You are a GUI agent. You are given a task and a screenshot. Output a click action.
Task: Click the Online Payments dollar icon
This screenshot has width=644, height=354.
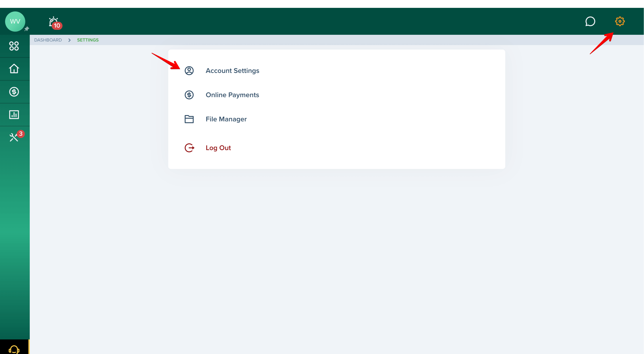tap(189, 95)
